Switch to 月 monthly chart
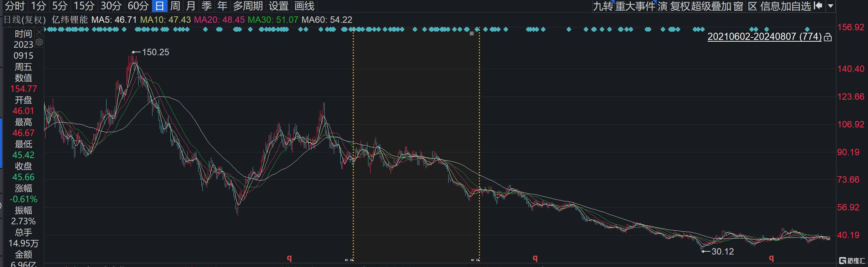This screenshot has width=868, height=267. (x=191, y=6)
